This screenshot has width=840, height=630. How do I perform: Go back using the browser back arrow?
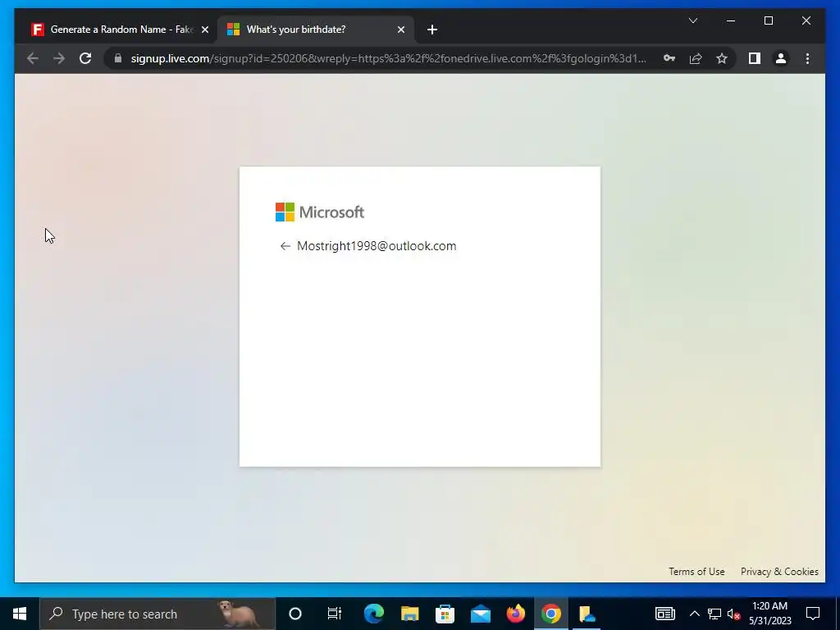click(x=33, y=58)
